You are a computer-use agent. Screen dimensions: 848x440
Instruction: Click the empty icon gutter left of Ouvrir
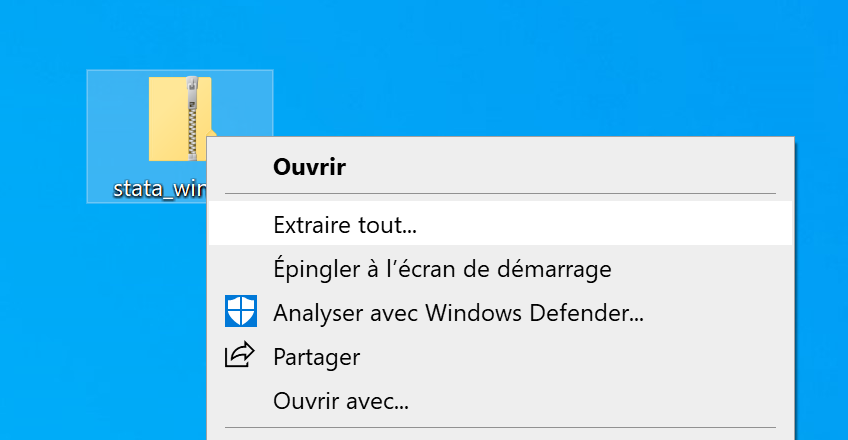[x=240, y=167]
